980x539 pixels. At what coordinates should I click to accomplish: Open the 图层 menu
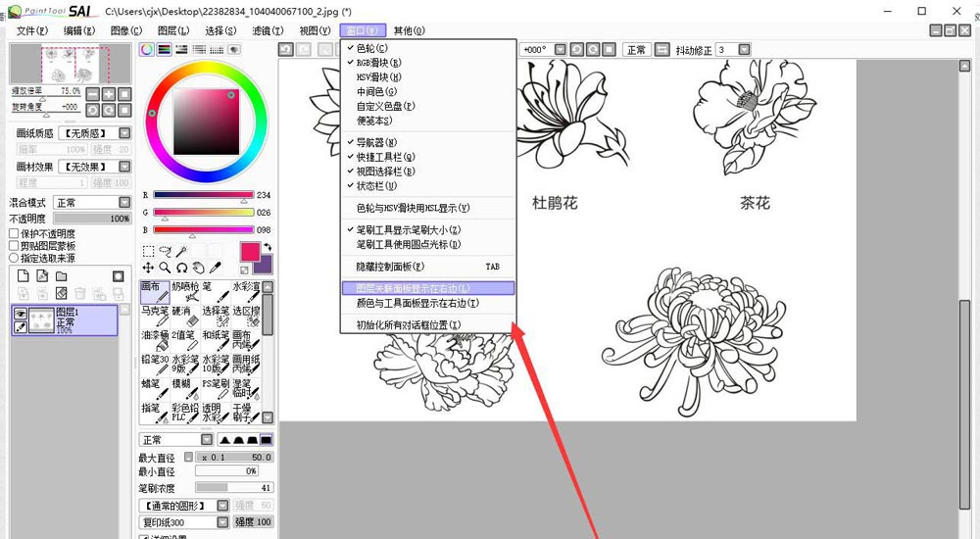pyautogui.click(x=173, y=30)
